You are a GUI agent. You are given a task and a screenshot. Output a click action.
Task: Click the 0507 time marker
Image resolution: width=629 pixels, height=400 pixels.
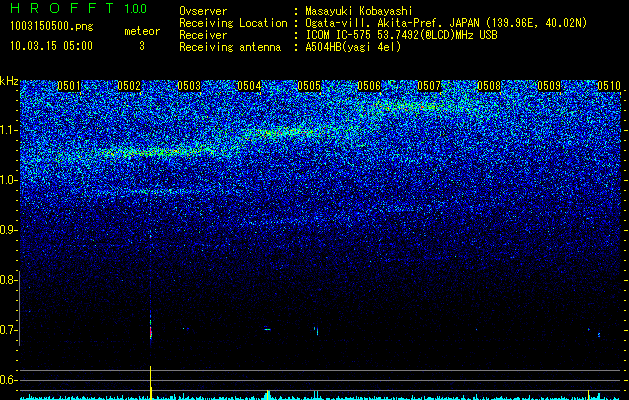pos(429,86)
